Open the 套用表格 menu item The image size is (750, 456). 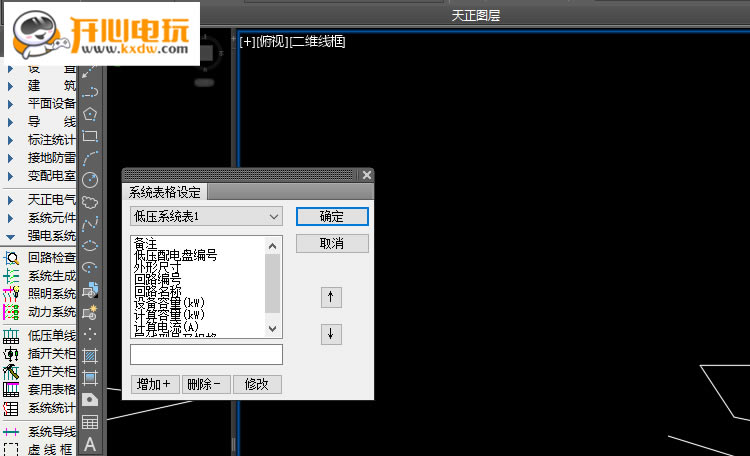(x=40, y=389)
